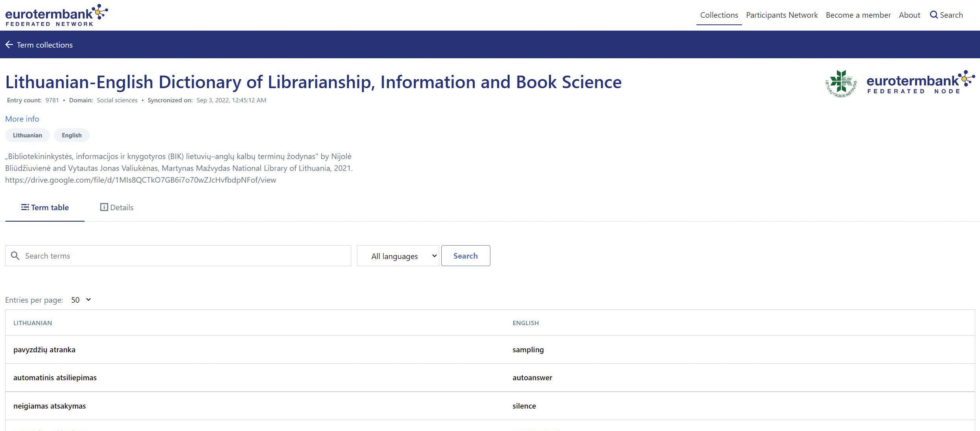
Task: Open Collections in top navigation
Action: [x=719, y=15]
